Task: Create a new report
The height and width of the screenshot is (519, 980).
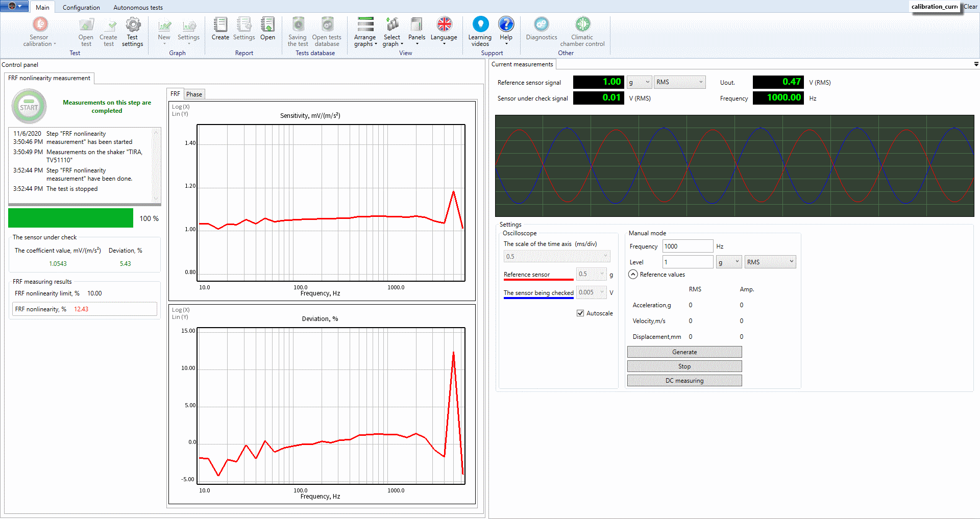Action: point(220,24)
